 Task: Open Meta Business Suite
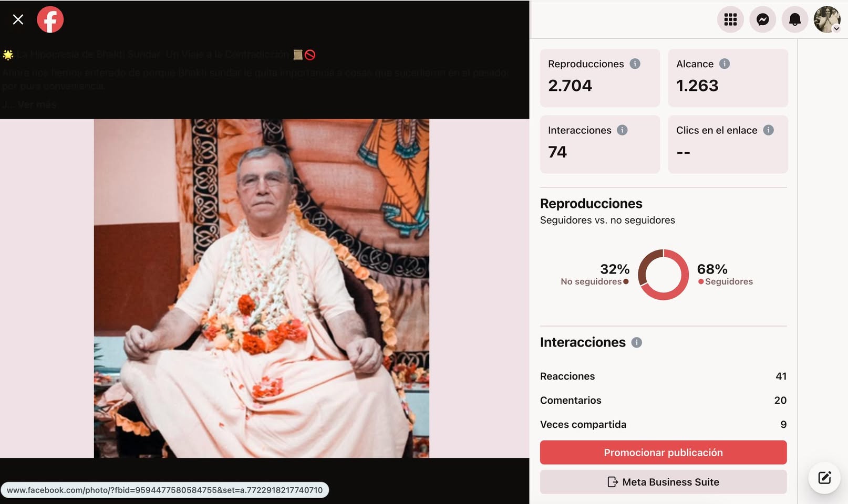coord(663,482)
